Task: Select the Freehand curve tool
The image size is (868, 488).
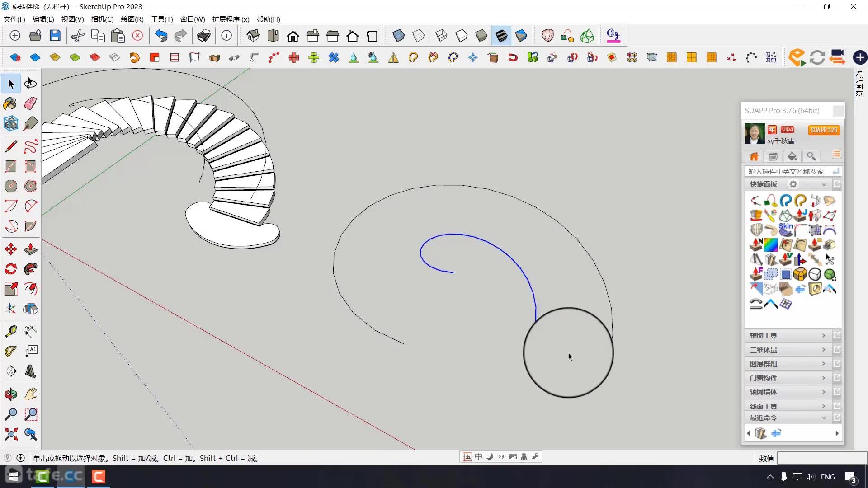Action: [x=31, y=146]
